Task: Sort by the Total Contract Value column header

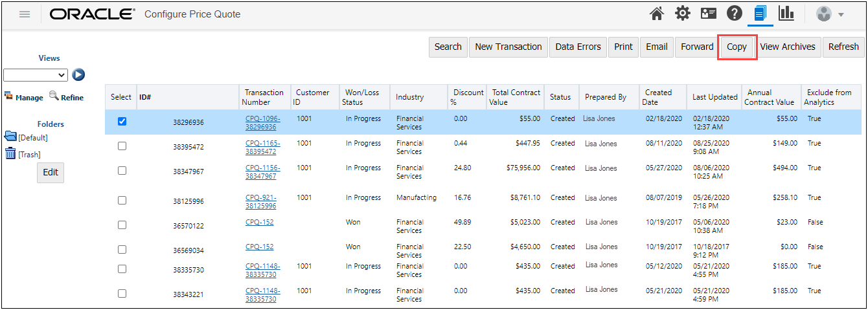Action: (516, 97)
